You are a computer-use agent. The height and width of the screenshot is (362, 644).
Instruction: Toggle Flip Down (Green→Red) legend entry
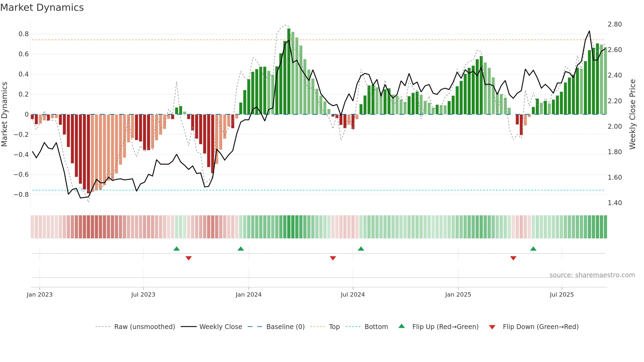534,327
